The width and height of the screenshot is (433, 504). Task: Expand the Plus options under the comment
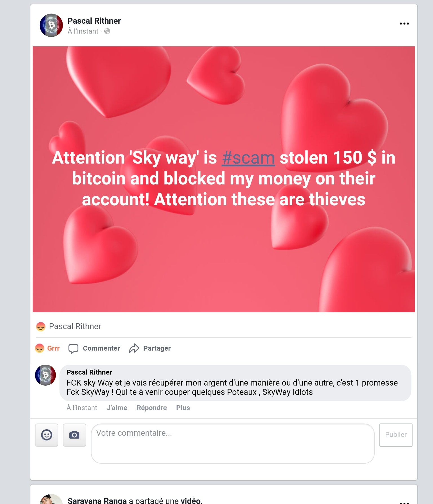tap(183, 408)
